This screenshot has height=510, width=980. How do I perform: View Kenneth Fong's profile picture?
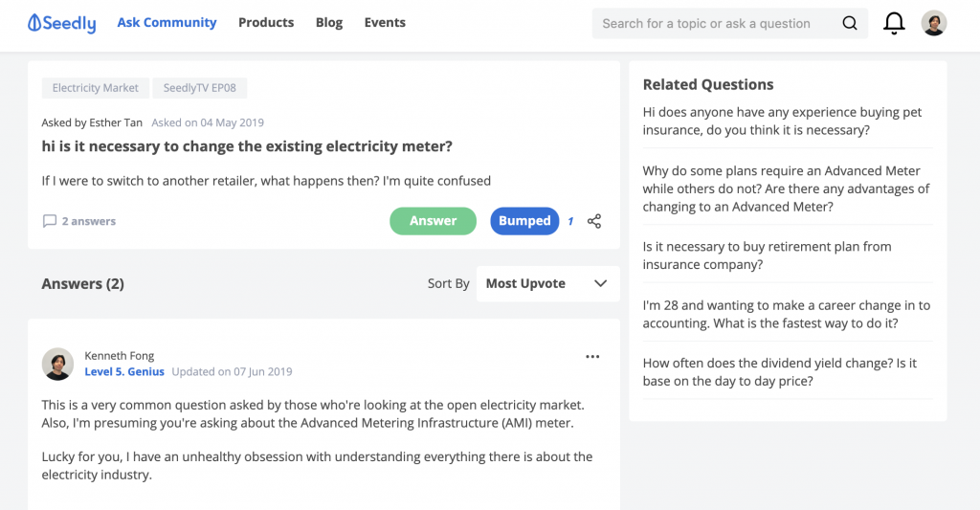click(x=57, y=364)
